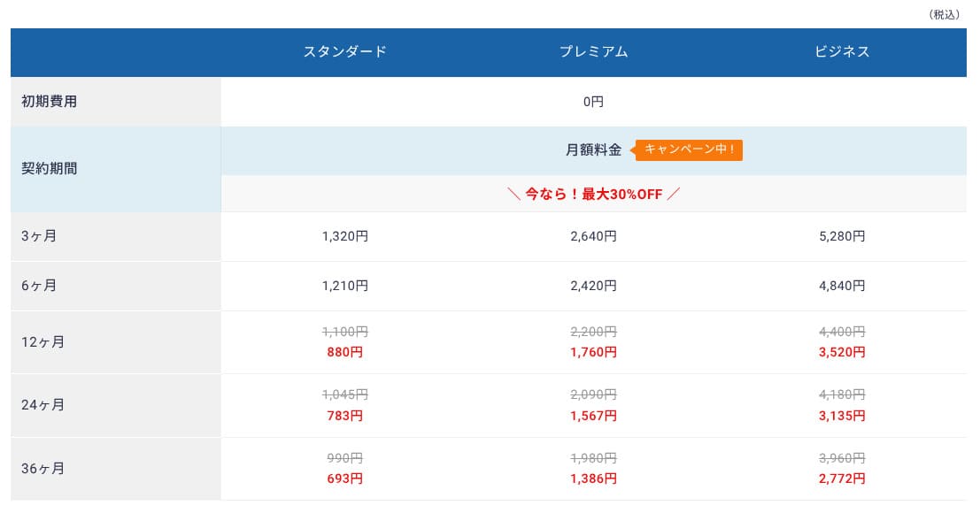Click the 2,420円 Premium 6-month price
Viewport: 980px width, 513px height.
pos(593,286)
